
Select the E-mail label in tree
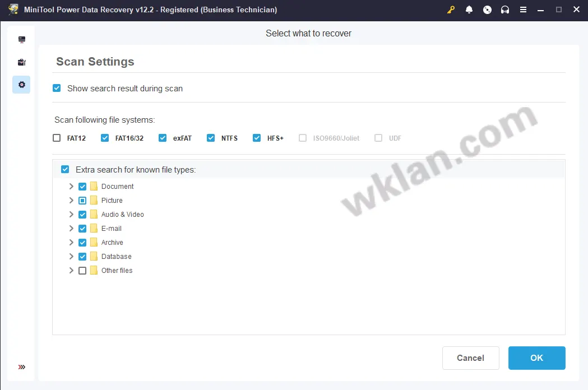[112, 229]
